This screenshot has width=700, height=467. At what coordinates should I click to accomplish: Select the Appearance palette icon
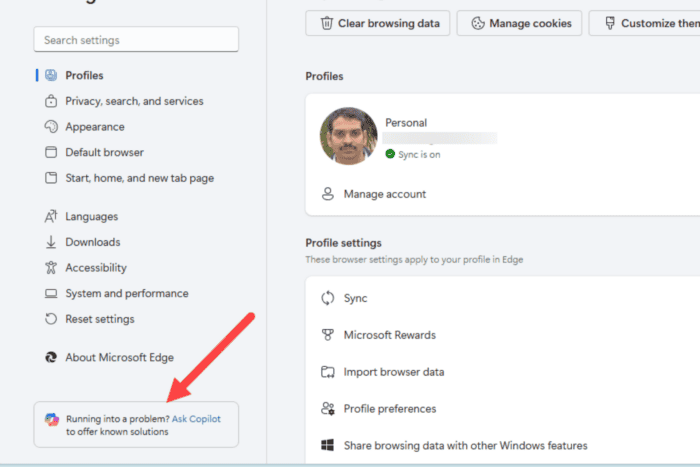coord(51,127)
